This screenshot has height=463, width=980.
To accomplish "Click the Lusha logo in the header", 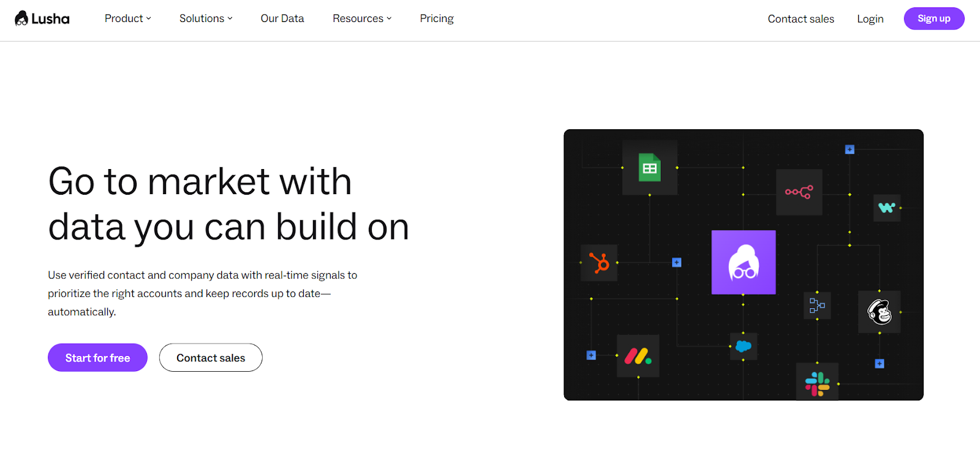I will (x=42, y=18).
